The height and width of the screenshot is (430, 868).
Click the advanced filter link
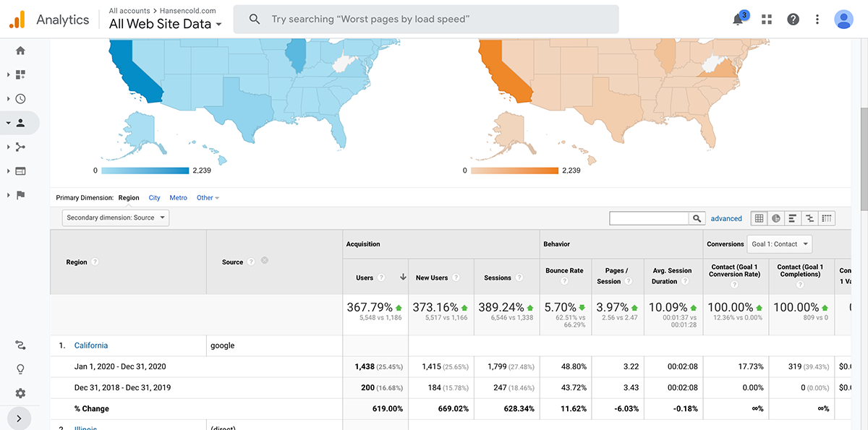(726, 218)
